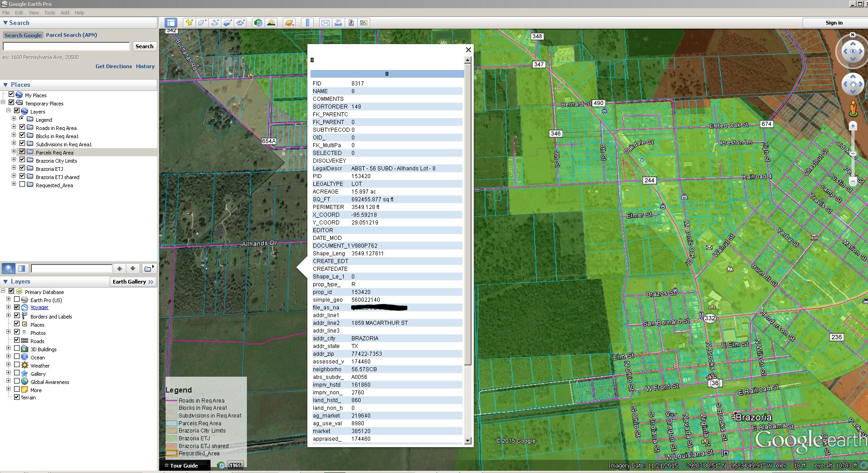Toggle sunlight across the landscape
868x473 pixels.
tap(271, 22)
